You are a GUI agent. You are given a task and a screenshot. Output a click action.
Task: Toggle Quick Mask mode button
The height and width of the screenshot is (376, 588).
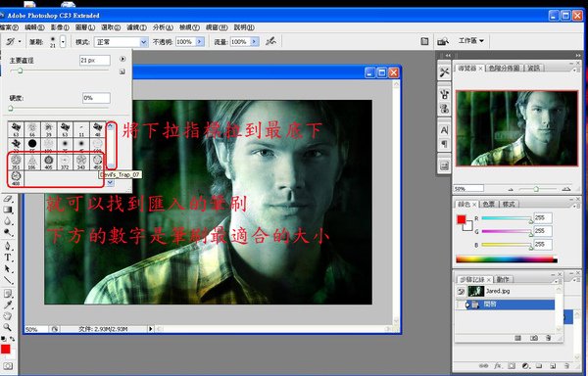click(8, 366)
